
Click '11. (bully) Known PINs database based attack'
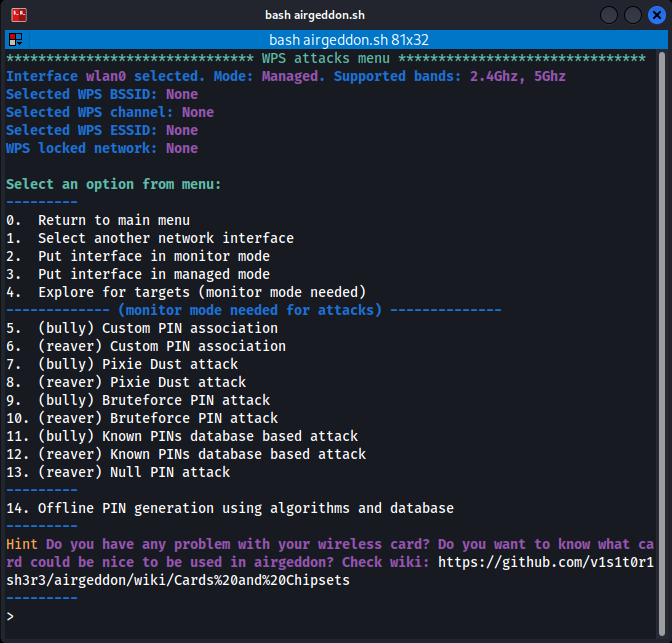(182, 436)
